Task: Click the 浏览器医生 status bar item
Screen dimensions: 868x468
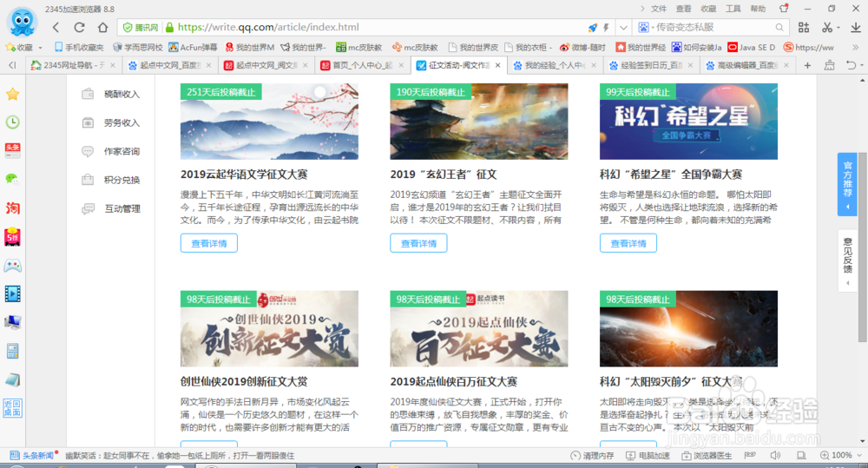Action: [x=707, y=455]
